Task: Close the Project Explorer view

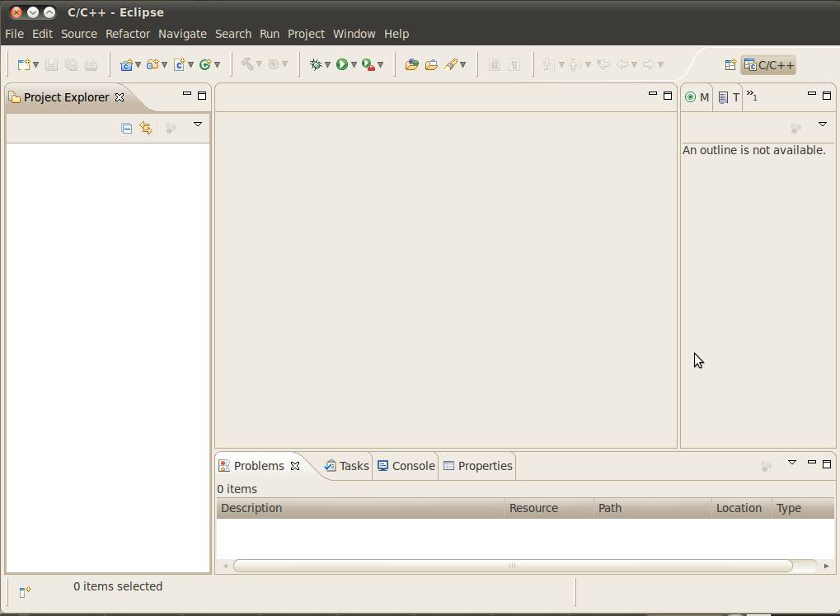Action: point(120,97)
